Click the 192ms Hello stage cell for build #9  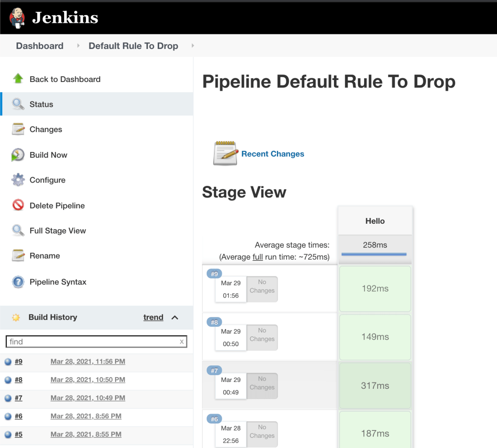pyautogui.click(x=375, y=289)
